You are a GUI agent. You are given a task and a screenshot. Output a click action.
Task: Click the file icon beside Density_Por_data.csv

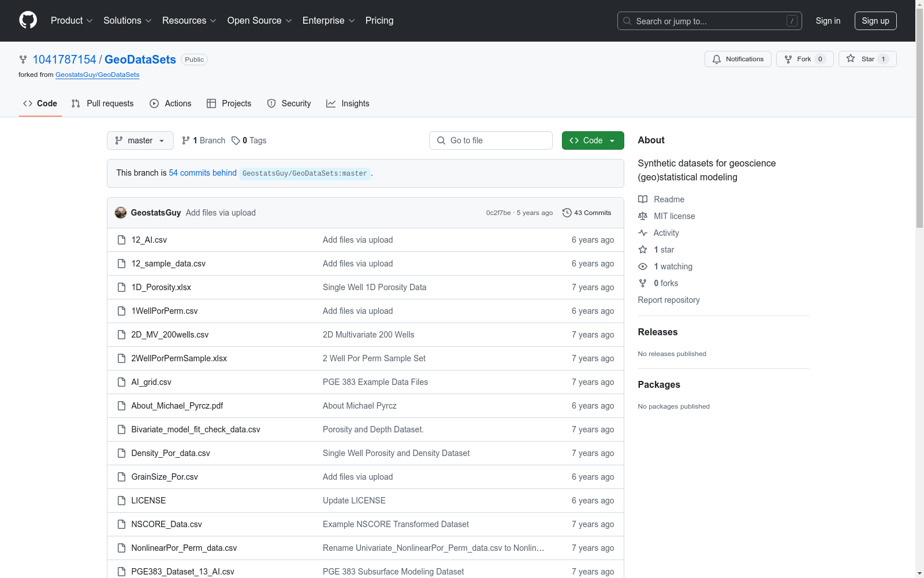click(x=121, y=453)
